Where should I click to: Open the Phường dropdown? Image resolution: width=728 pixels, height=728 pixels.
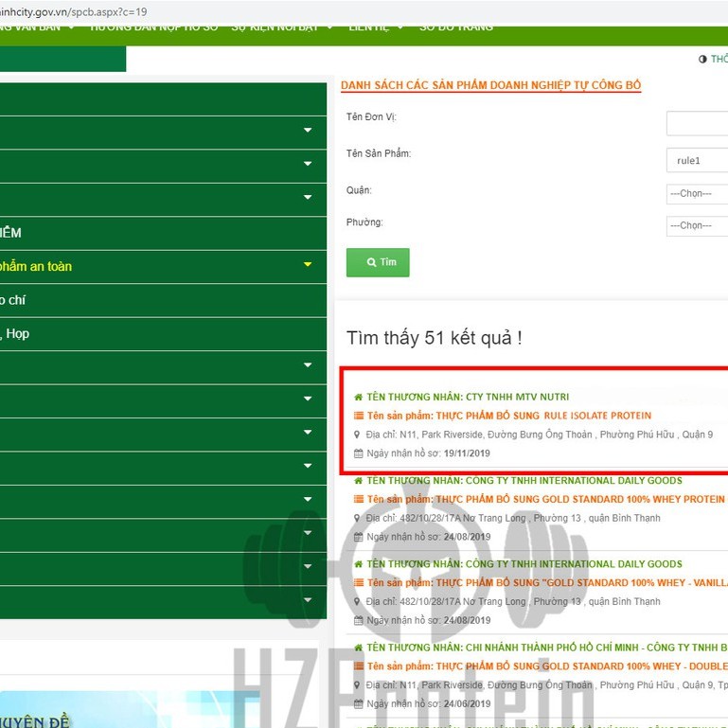click(697, 225)
